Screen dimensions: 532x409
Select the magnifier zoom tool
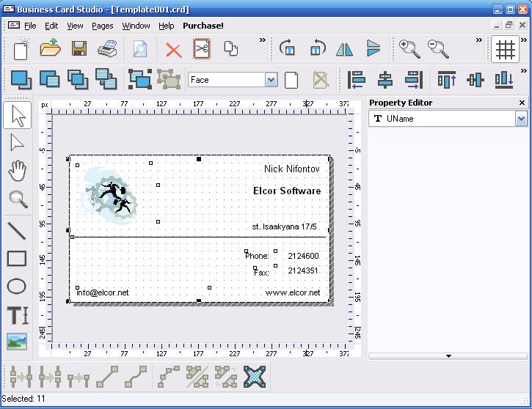tap(18, 199)
